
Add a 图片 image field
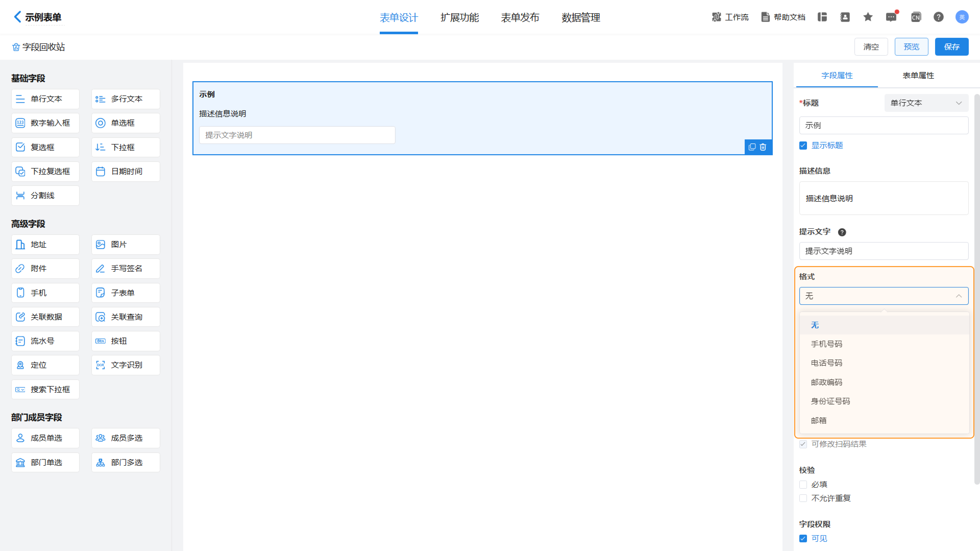[x=126, y=245]
